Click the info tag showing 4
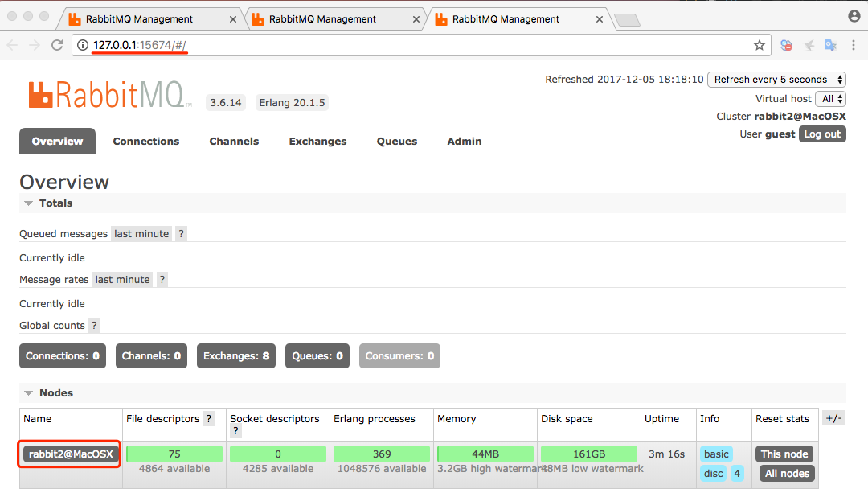 click(x=737, y=474)
